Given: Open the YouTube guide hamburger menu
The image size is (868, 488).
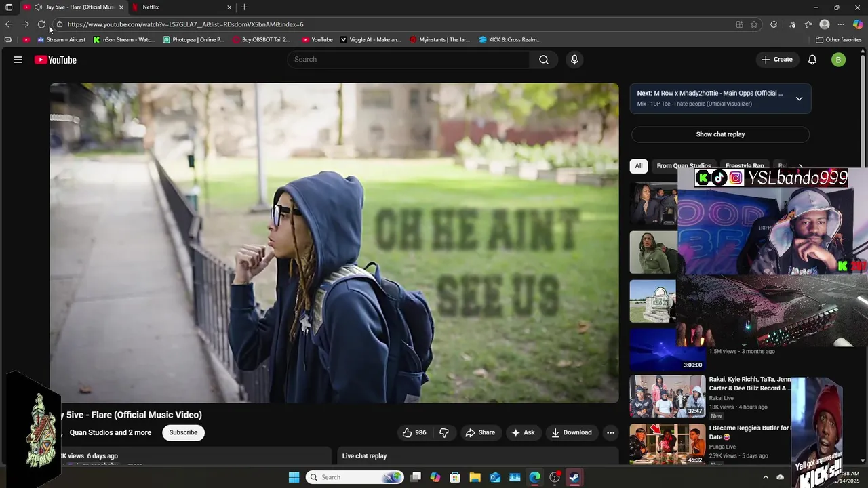Looking at the screenshot, I should point(18,60).
